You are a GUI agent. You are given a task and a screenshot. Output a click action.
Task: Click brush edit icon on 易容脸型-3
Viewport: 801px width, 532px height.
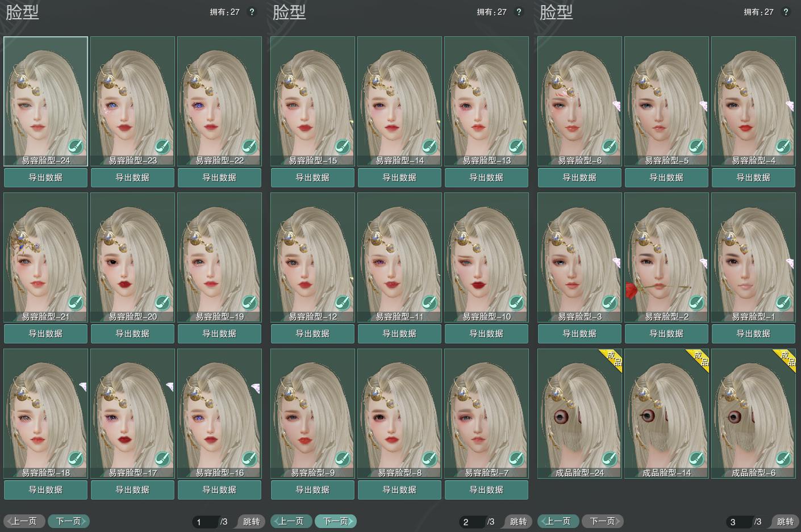point(610,303)
